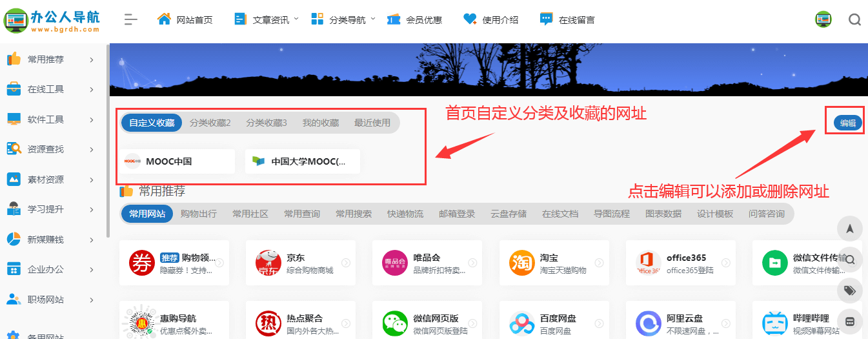
Task: Click the 百度网盘 cloud icon
Action: (520, 324)
